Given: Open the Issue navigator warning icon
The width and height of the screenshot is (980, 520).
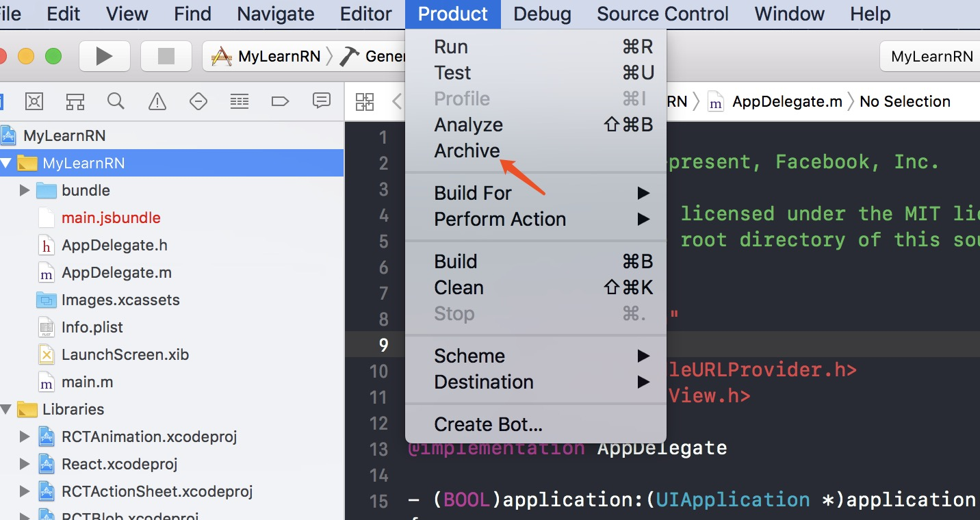Looking at the screenshot, I should 157,102.
